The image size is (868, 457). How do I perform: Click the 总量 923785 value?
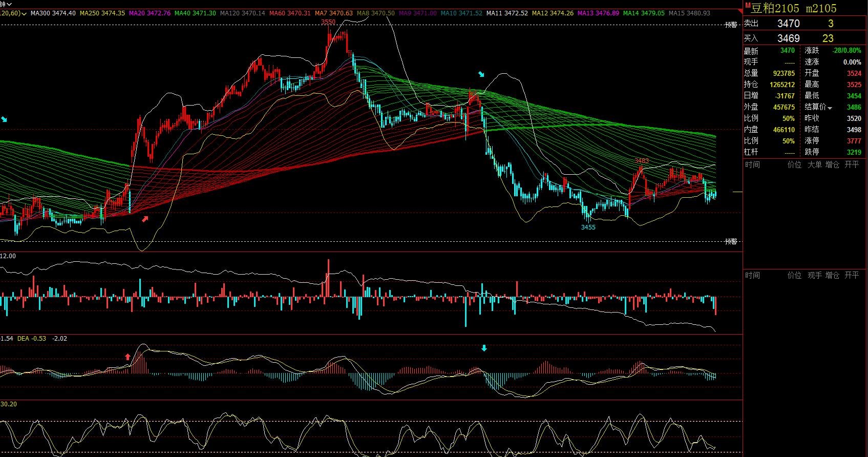[x=784, y=73]
